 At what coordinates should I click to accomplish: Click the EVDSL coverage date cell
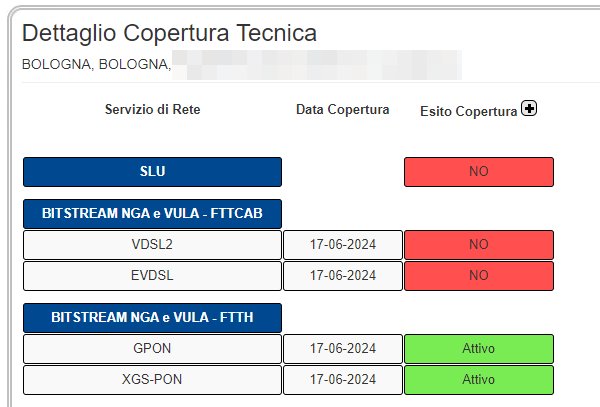[343, 276]
